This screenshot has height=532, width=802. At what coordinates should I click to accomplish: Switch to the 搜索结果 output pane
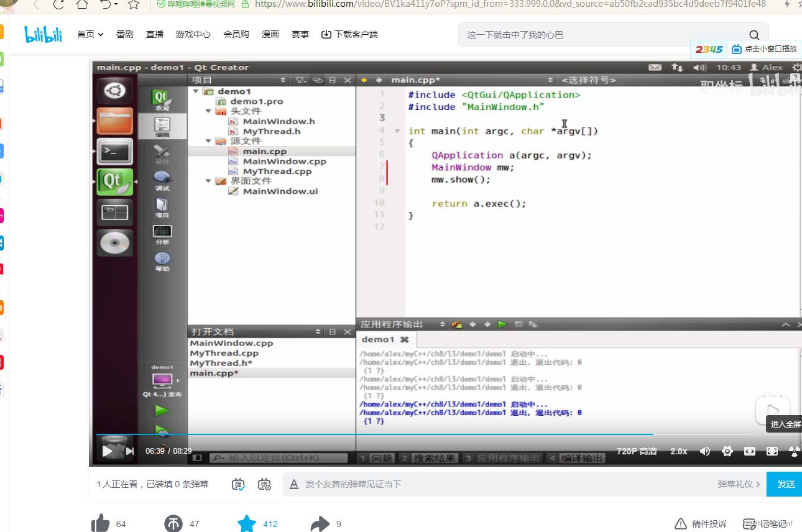point(428,458)
